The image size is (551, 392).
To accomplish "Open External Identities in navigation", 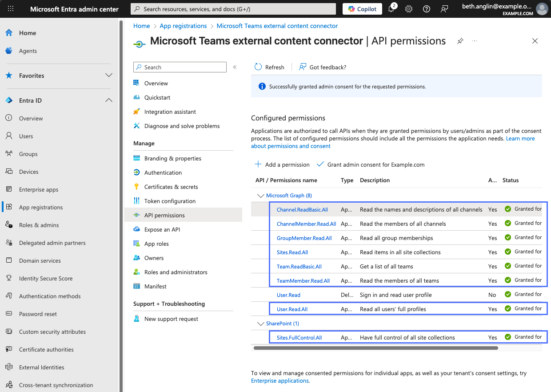I will [42, 367].
